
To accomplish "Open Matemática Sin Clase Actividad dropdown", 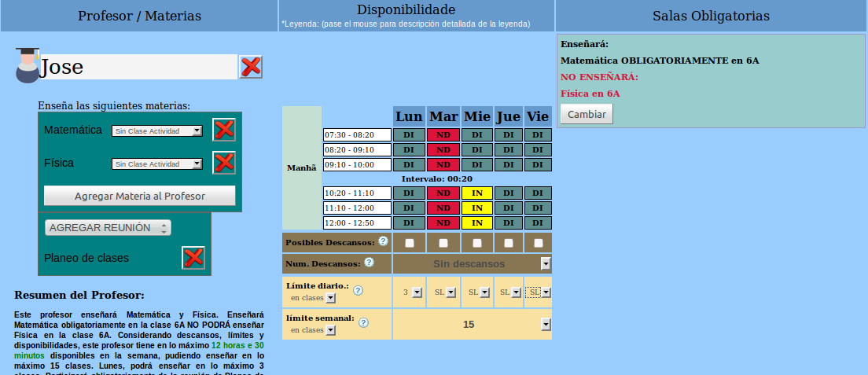I will click(x=157, y=131).
